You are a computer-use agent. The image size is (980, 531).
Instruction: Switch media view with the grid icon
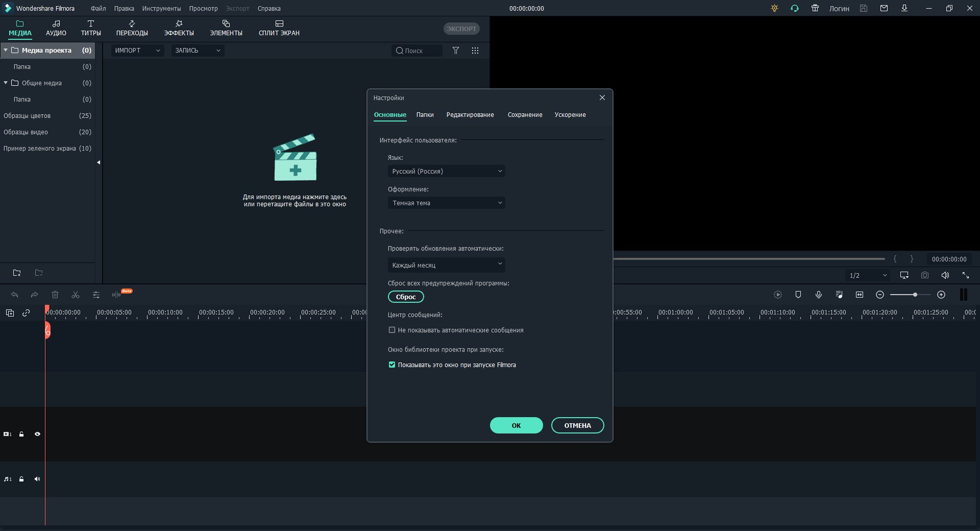475,51
